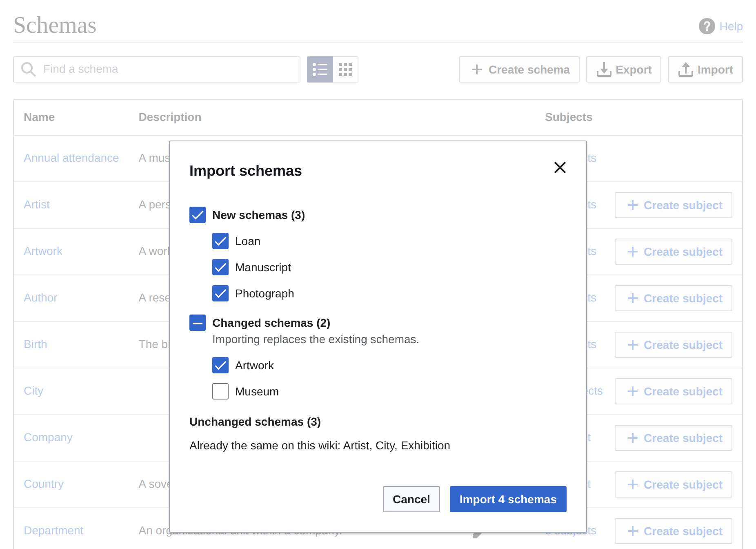Create subject in Birth row
Viewport: 756px width, 549px height.
click(x=674, y=345)
